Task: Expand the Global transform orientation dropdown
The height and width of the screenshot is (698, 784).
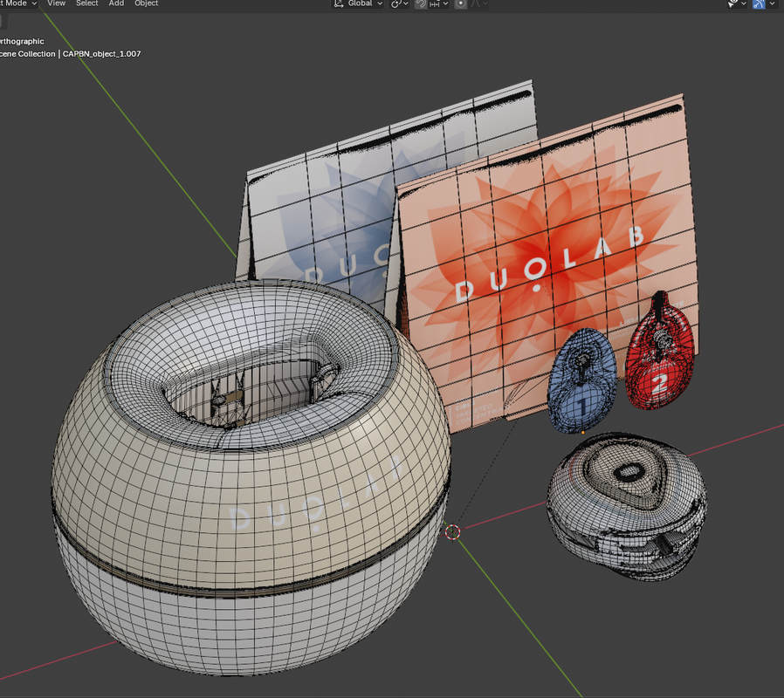Action: [360, 3]
